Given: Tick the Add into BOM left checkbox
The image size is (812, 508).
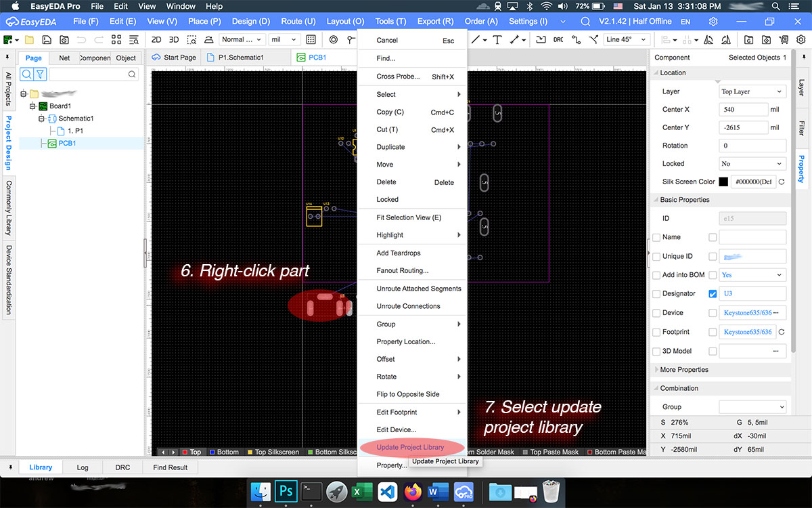Looking at the screenshot, I should coord(656,275).
